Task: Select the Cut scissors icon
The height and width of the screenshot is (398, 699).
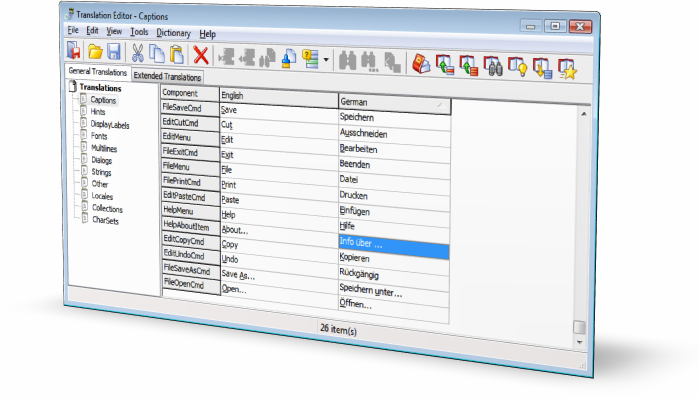Action: [138, 53]
